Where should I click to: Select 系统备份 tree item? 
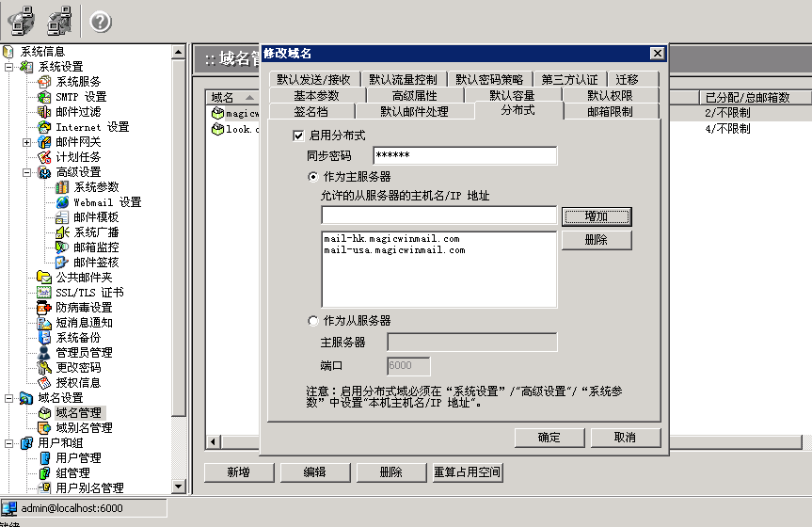(78, 337)
